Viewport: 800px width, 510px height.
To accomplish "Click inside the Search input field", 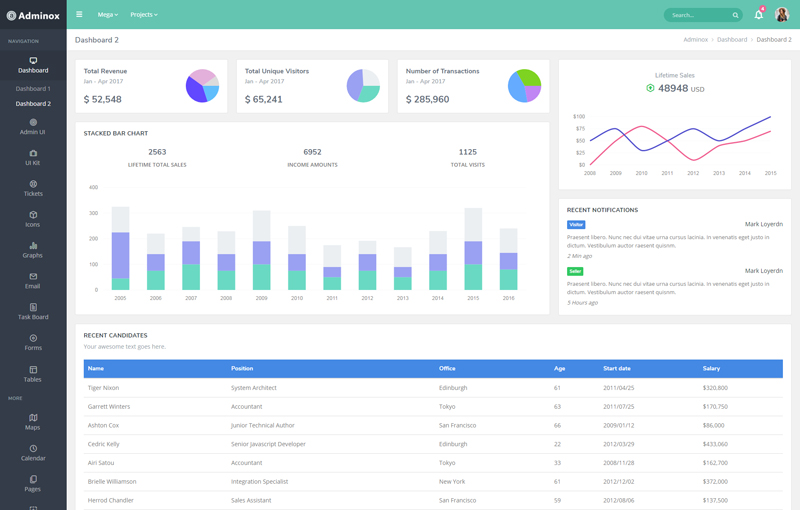I will tap(695, 15).
